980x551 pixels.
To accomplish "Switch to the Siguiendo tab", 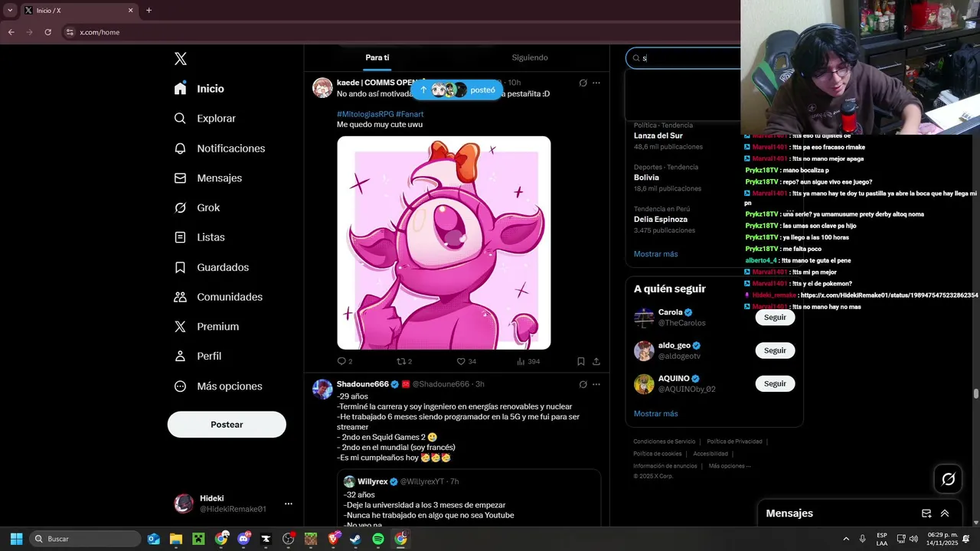I will pos(530,58).
